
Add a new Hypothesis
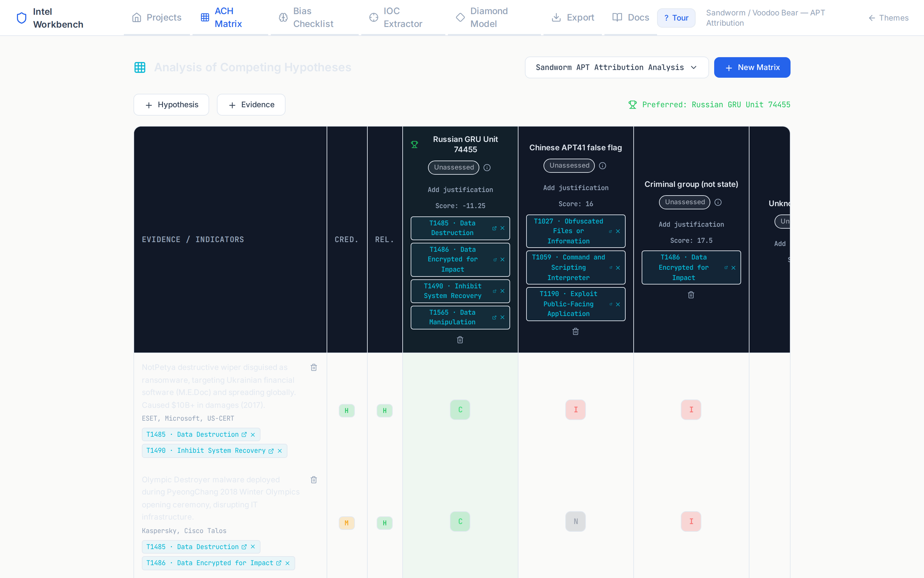click(171, 105)
